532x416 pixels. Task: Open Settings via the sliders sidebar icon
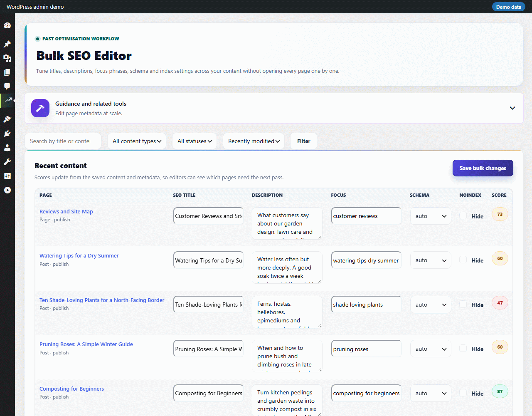pos(7,176)
